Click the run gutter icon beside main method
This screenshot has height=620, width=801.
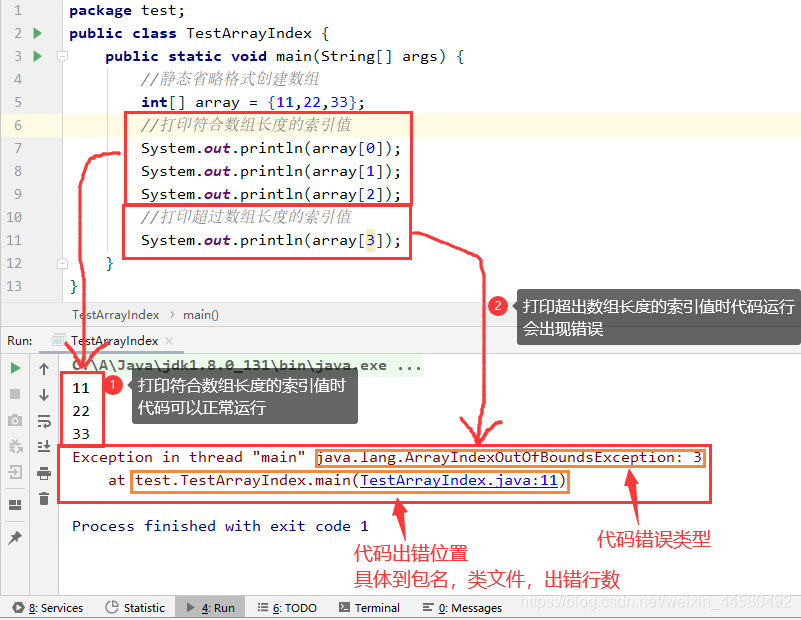pos(37,56)
